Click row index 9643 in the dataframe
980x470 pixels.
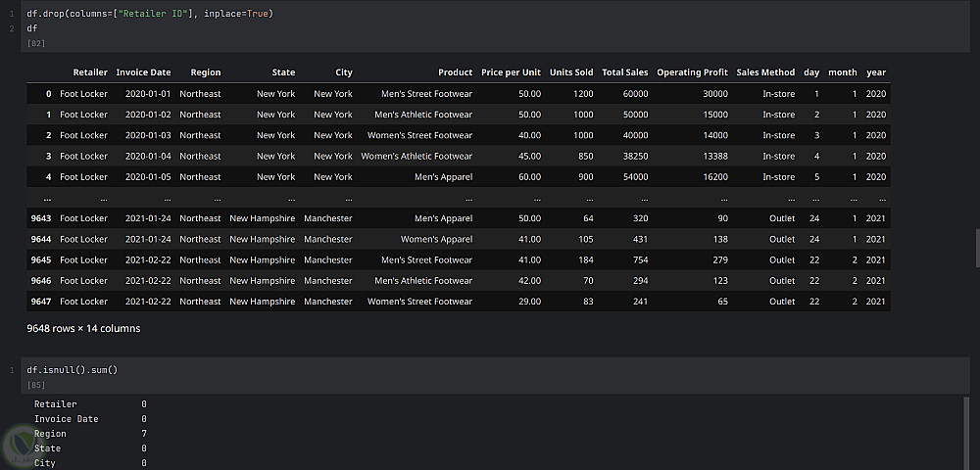tap(41, 218)
